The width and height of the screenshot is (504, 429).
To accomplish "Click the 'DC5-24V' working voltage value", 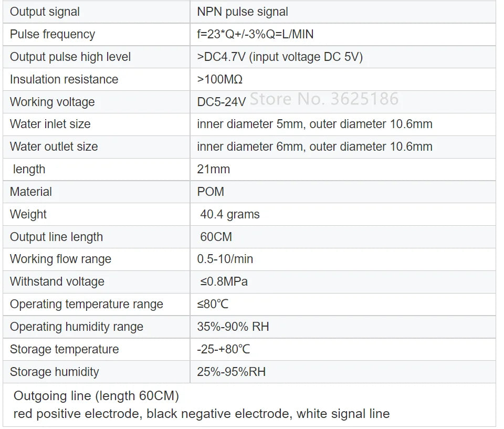I will pos(221,102).
